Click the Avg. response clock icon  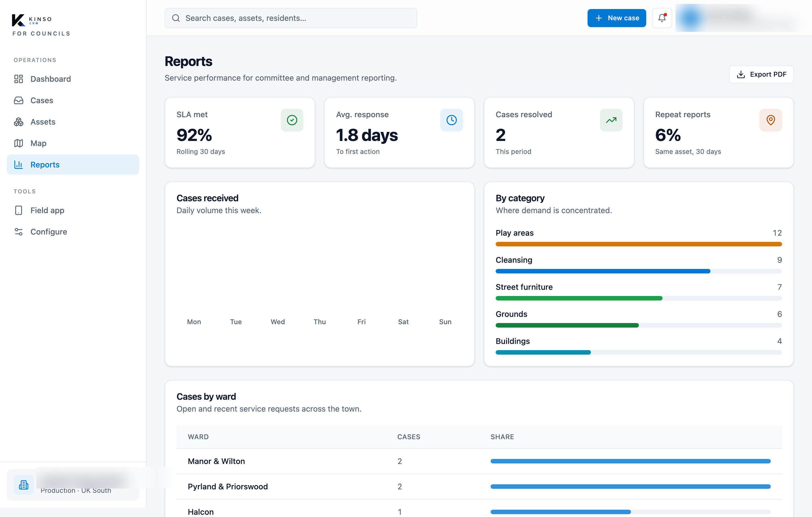pos(451,120)
